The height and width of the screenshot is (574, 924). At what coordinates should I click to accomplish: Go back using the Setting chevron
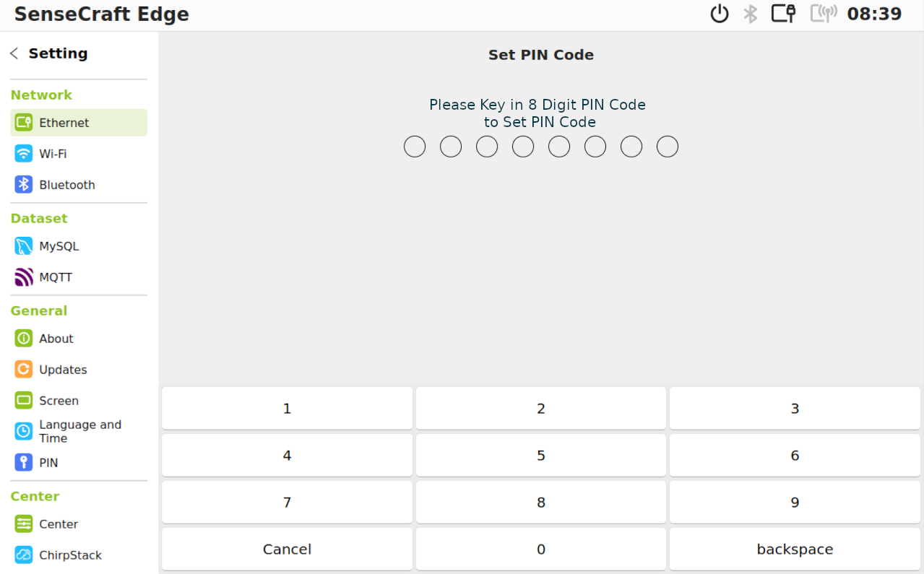click(14, 53)
